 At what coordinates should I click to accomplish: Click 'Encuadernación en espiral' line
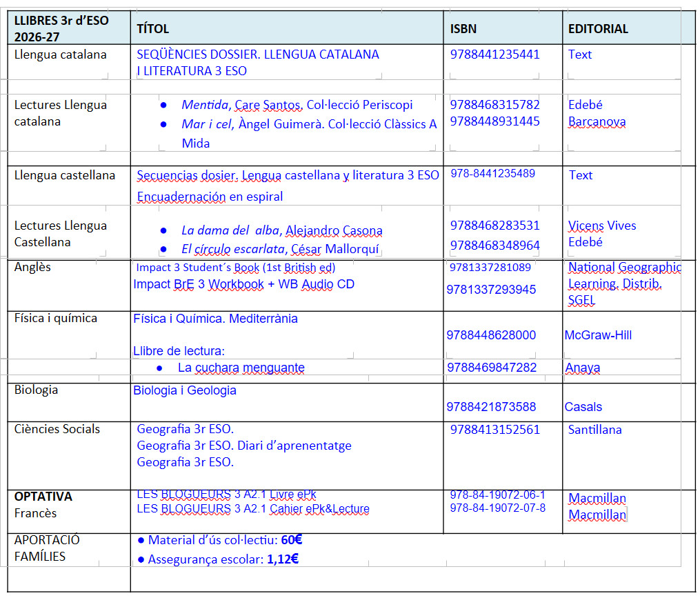(210, 197)
